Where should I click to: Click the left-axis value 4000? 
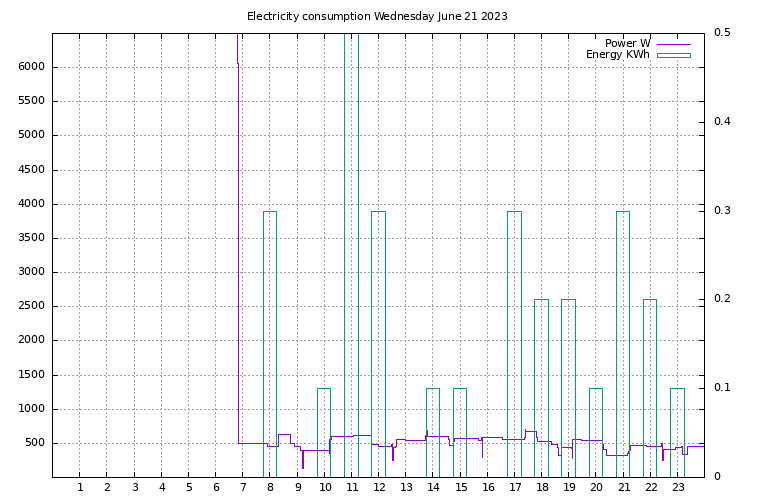pyautogui.click(x=31, y=203)
